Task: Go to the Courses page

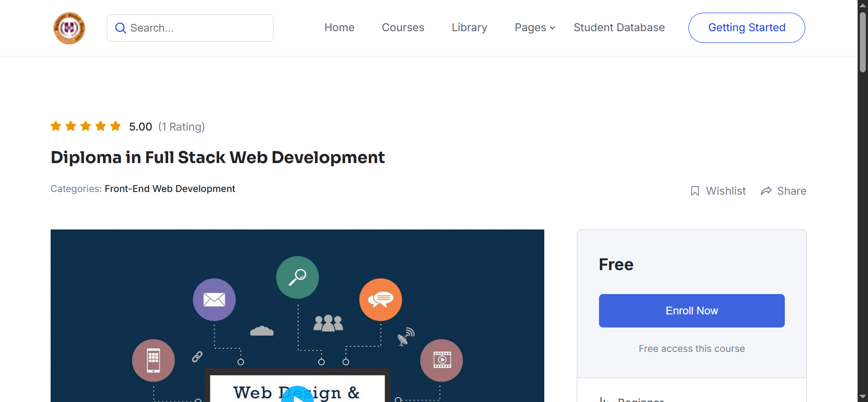Action: [403, 28]
